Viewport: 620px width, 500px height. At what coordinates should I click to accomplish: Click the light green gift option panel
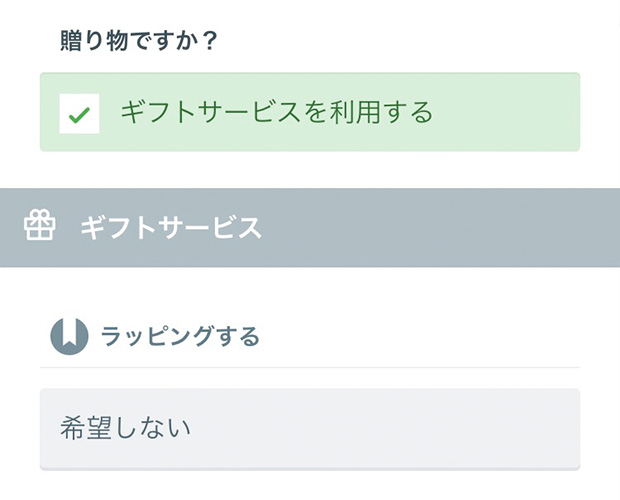(x=310, y=112)
